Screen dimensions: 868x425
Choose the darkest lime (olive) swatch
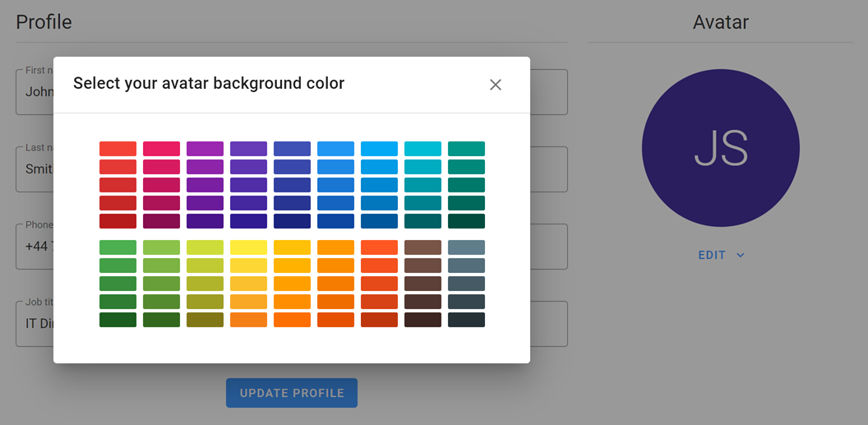(205, 320)
